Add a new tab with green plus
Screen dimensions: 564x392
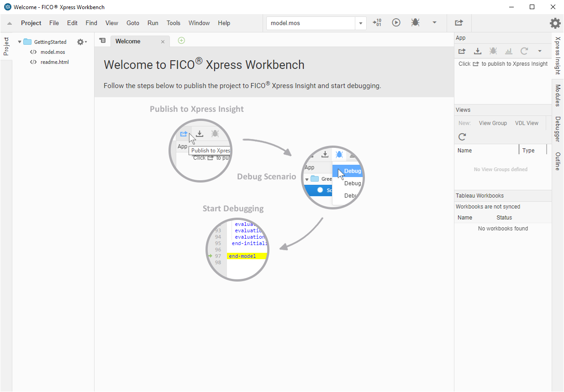181,41
